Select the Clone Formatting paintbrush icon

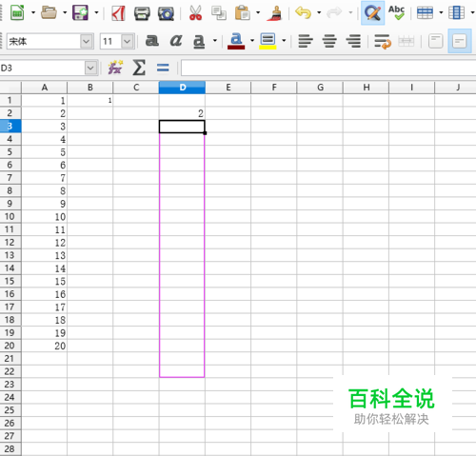274,13
